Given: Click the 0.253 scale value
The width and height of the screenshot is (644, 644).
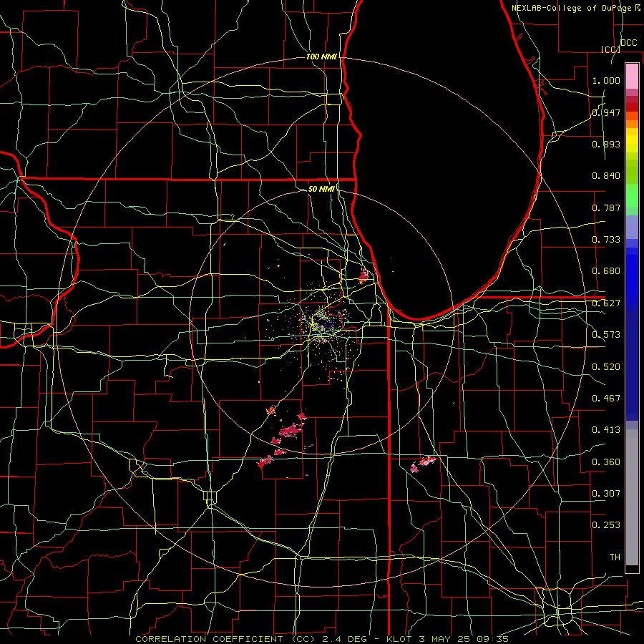Looking at the screenshot, I should pos(606,525).
